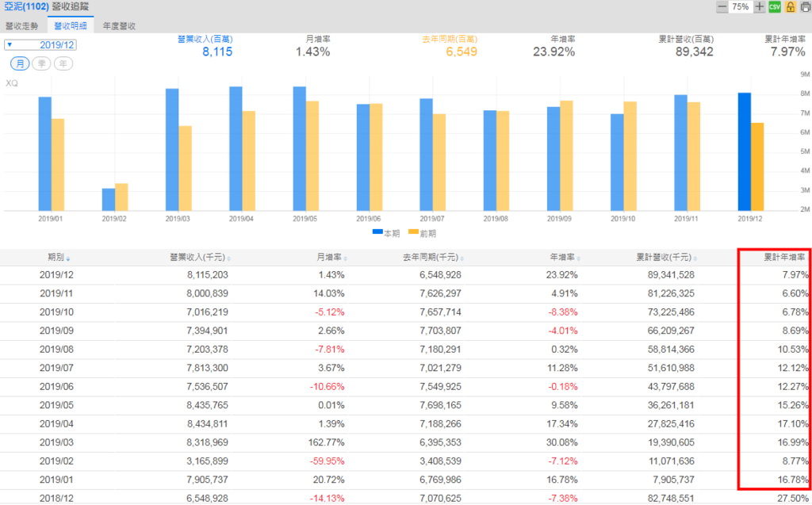Sort table by 年增率 column header
Viewport: 812px width, 505px height.
565,258
